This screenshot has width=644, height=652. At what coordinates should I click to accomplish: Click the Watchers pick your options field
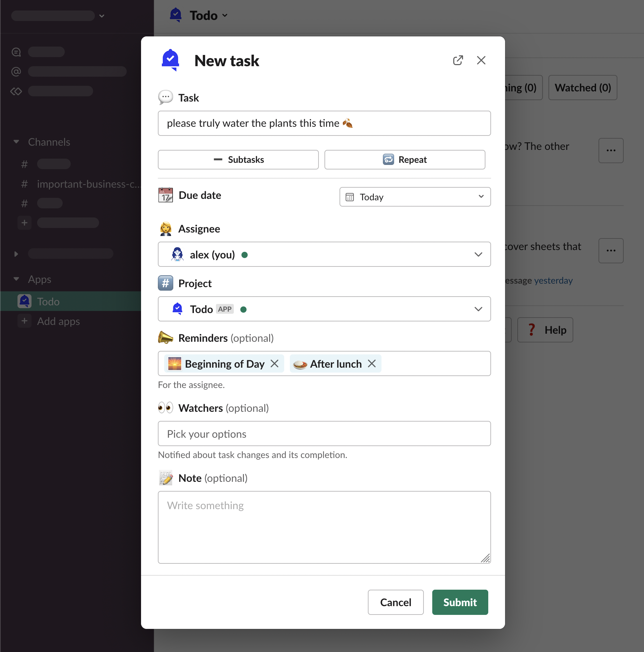324,434
